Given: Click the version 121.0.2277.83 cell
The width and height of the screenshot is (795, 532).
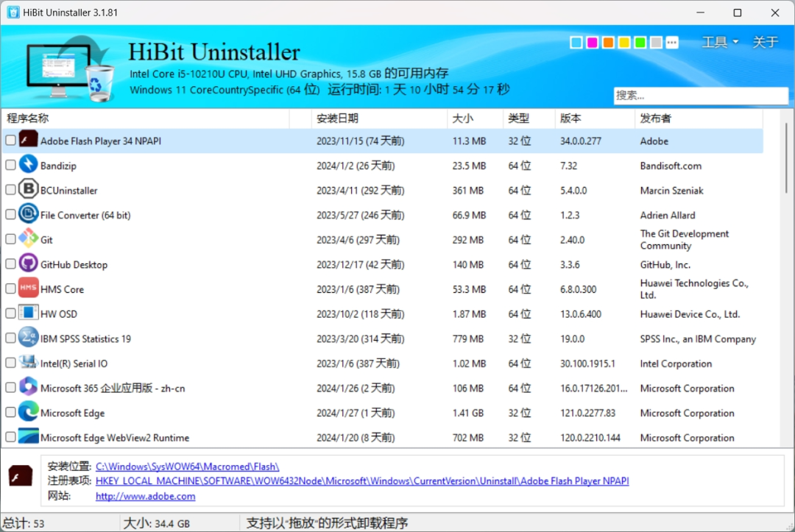Looking at the screenshot, I should [587, 413].
